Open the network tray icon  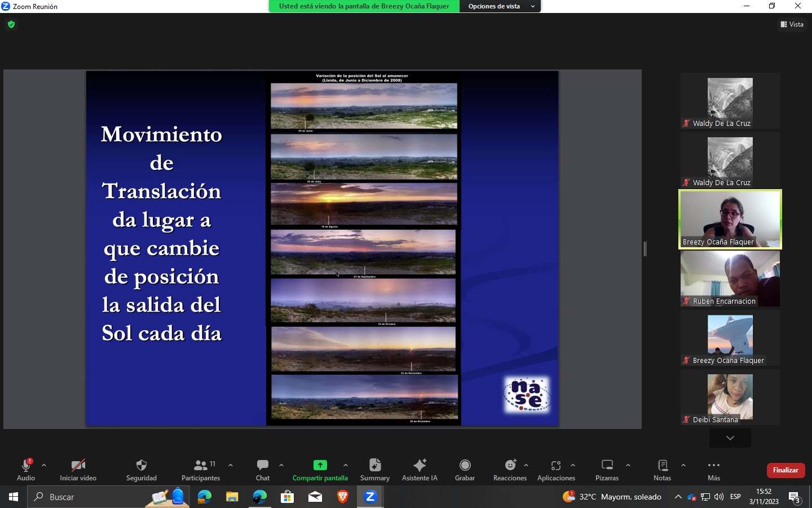pos(705,497)
